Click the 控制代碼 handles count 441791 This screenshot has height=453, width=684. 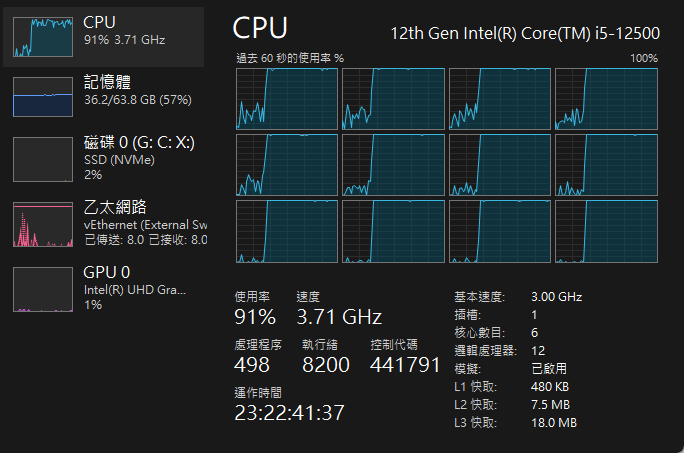tap(405, 365)
